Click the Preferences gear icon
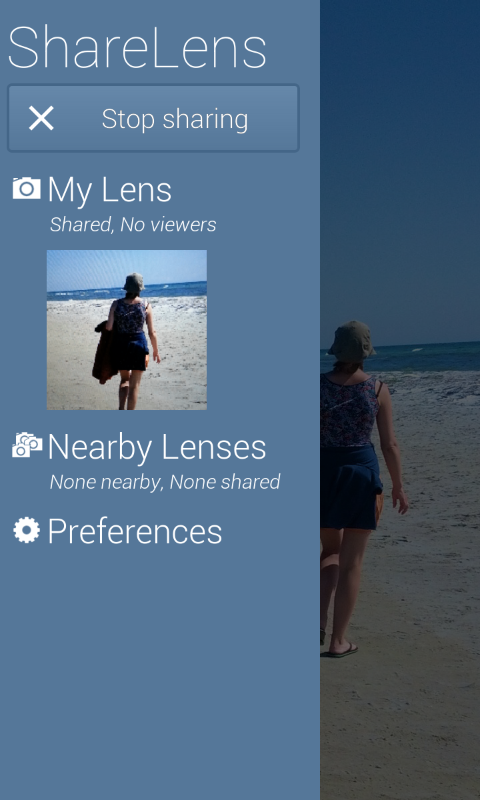Image resolution: width=480 pixels, height=800 pixels. pyautogui.click(x=27, y=530)
